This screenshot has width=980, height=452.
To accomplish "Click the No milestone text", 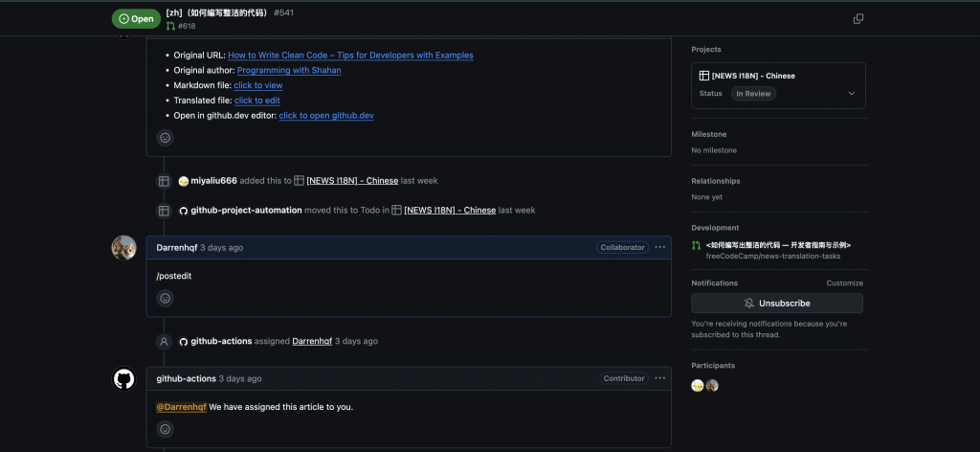I will 714,150.
